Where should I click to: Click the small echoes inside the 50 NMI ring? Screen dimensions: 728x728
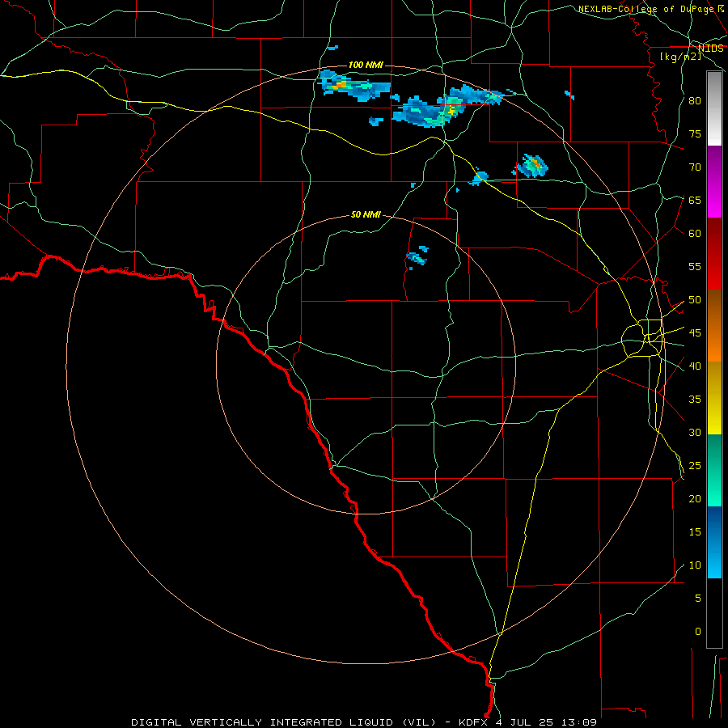click(x=417, y=256)
